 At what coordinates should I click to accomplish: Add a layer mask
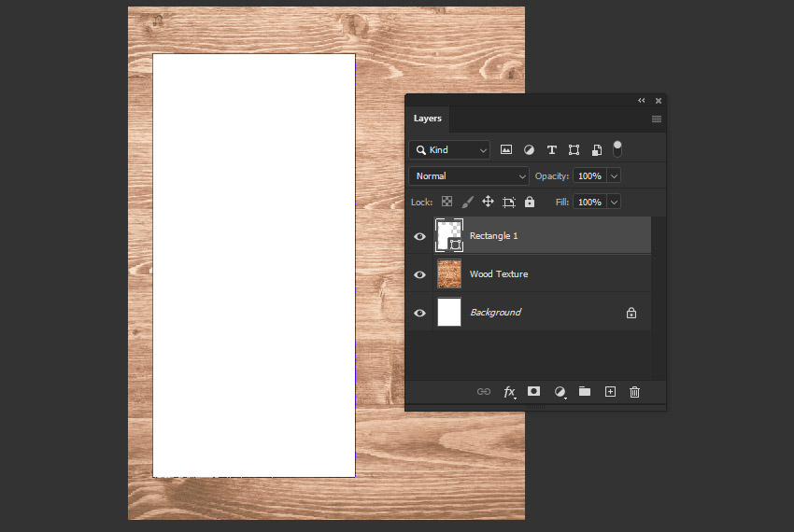[533, 391]
